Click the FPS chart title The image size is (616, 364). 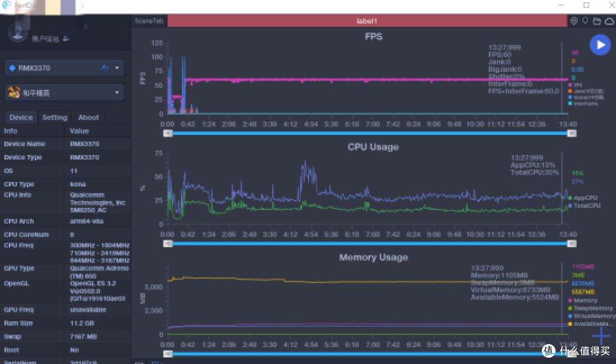pyautogui.click(x=373, y=36)
